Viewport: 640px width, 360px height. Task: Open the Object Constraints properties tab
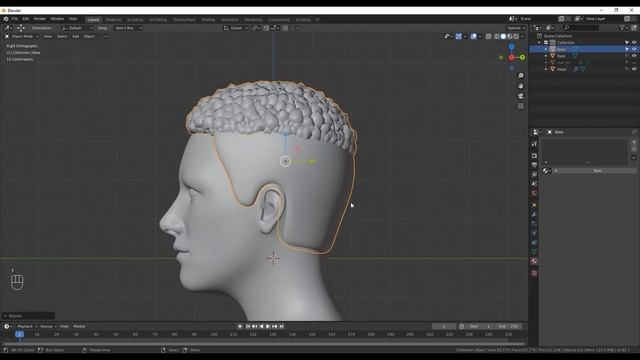point(534,242)
